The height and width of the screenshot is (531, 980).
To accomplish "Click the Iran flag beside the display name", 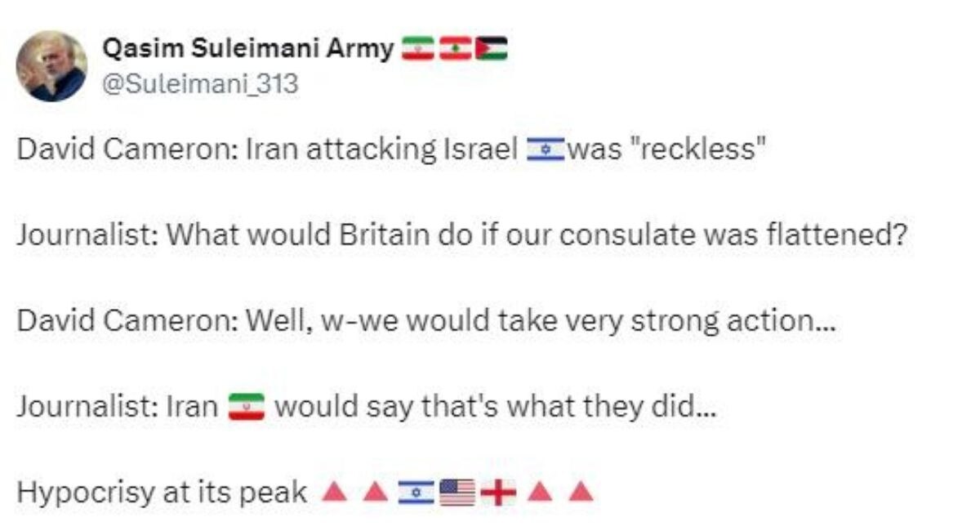I will 419,50.
